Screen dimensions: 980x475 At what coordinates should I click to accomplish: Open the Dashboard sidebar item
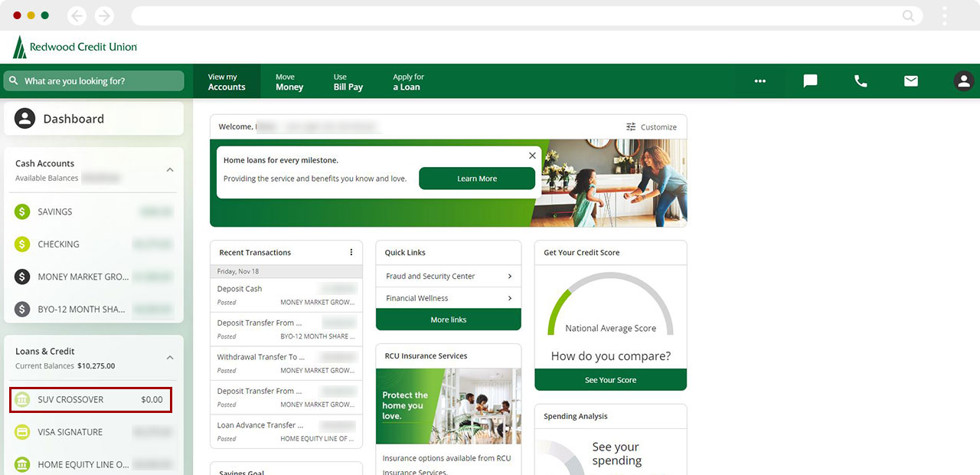[x=93, y=119]
